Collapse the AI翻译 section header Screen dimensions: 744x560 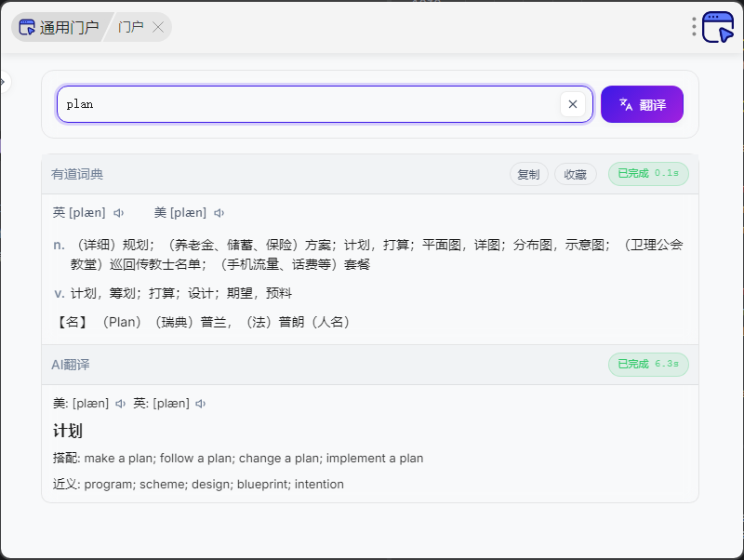(x=71, y=365)
